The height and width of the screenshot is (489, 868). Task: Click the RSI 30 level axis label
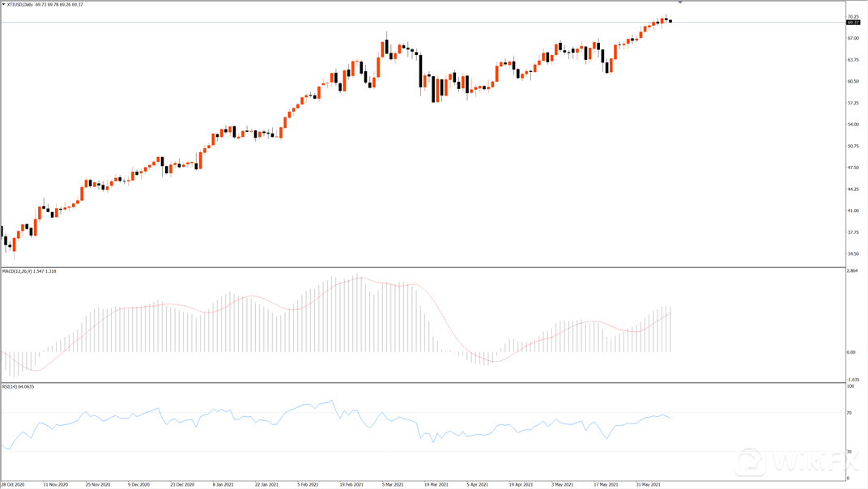[x=849, y=452]
